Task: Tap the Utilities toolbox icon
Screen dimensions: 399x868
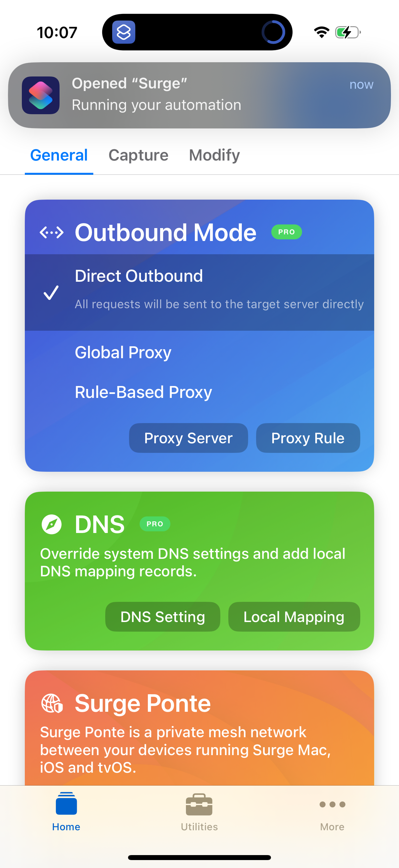Action: pos(199,804)
